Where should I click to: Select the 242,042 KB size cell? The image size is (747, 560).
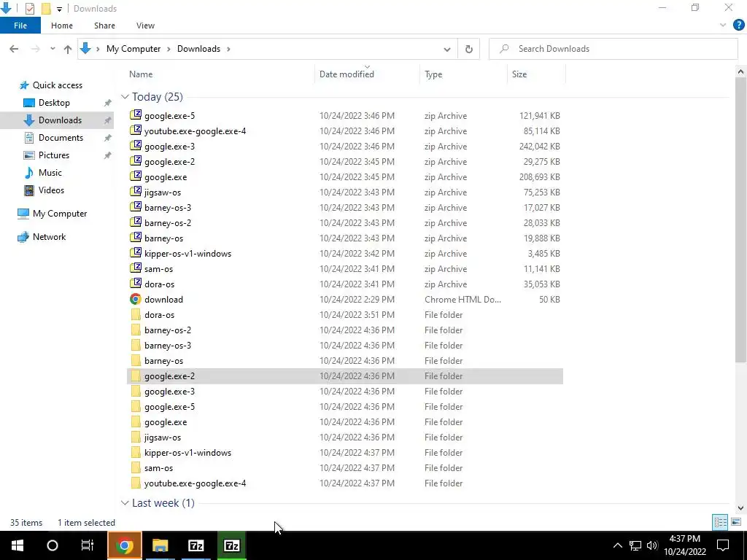click(x=539, y=146)
